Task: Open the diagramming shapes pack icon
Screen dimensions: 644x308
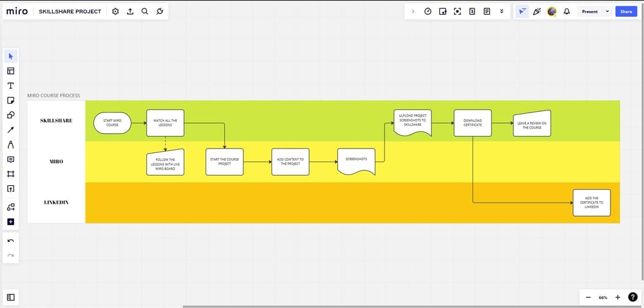Action: (11, 207)
